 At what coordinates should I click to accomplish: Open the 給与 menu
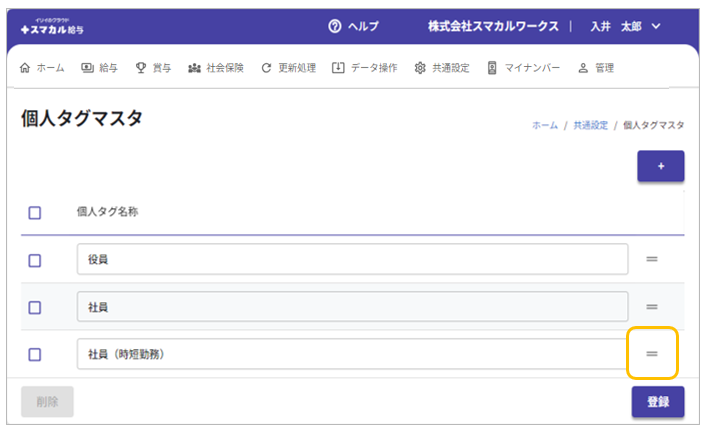(100, 68)
